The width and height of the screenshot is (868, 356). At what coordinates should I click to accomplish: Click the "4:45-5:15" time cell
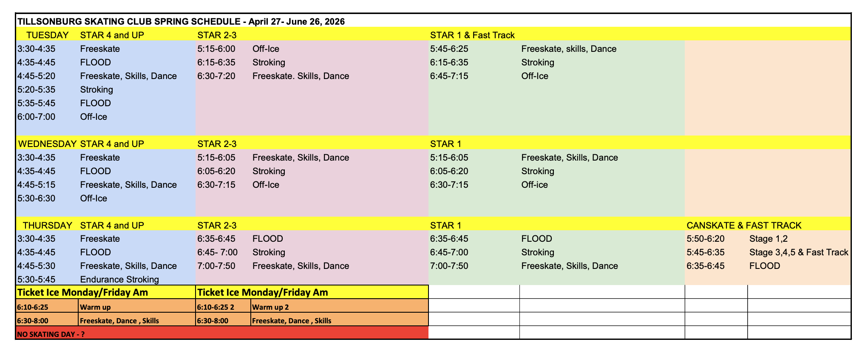[37, 185]
